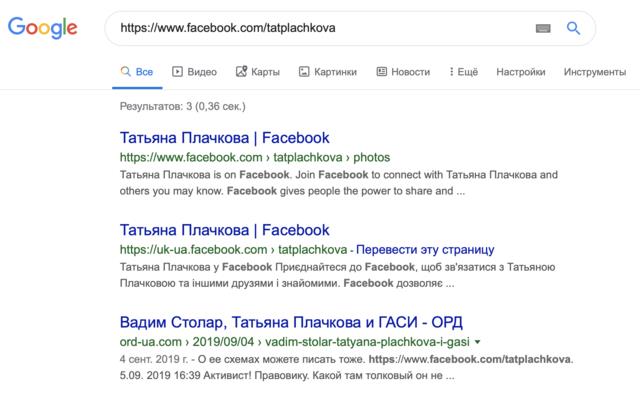This screenshot has height=409, width=640.
Task: Expand the Ещё more menu
Action: [x=465, y=72]
